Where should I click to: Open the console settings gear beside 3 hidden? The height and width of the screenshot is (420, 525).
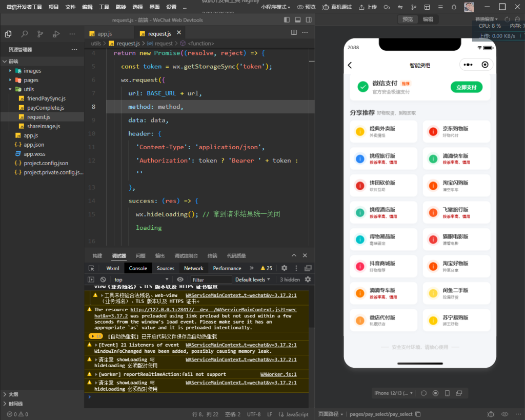click(x=308, y=279)
